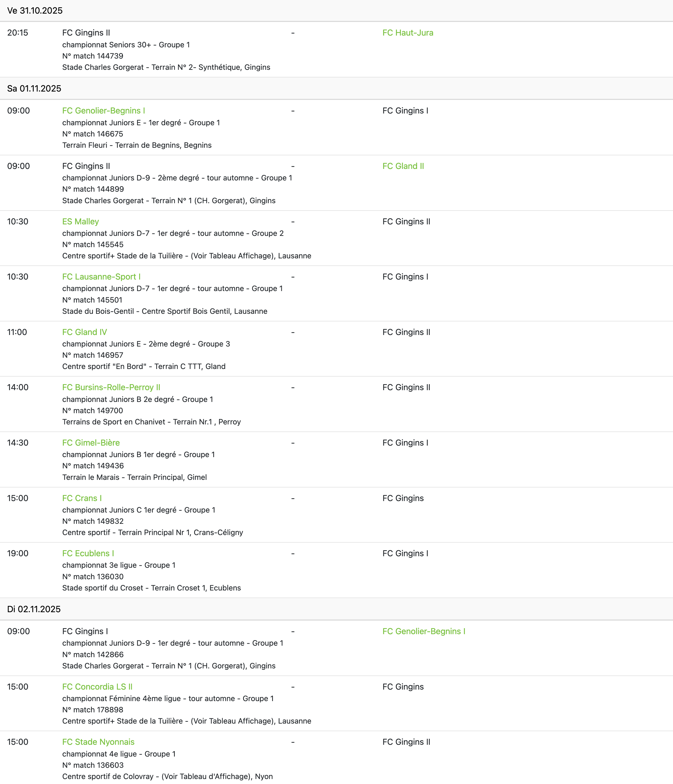The width and height of the screenshot is (673, 784).
Task: Click the FC Gimel-Bière team link
Action: [91, 443]
